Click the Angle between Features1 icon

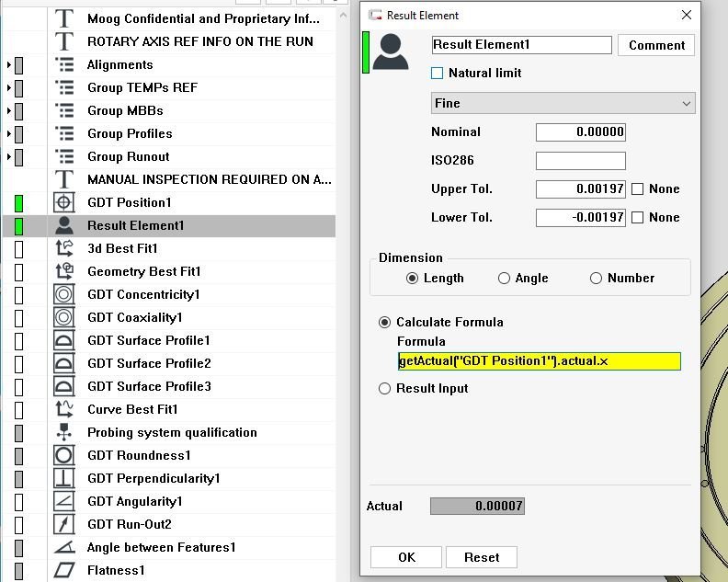pos(64,547)
